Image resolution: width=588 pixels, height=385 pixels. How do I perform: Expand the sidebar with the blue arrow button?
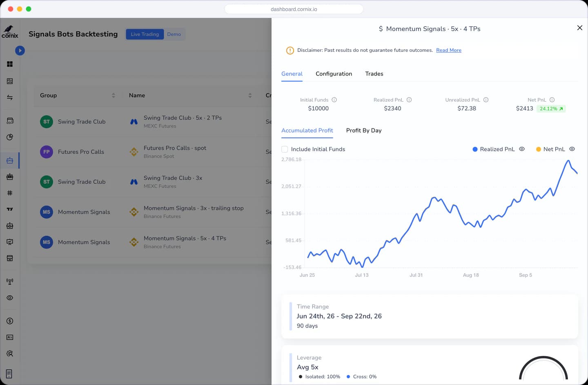[20, 51]
